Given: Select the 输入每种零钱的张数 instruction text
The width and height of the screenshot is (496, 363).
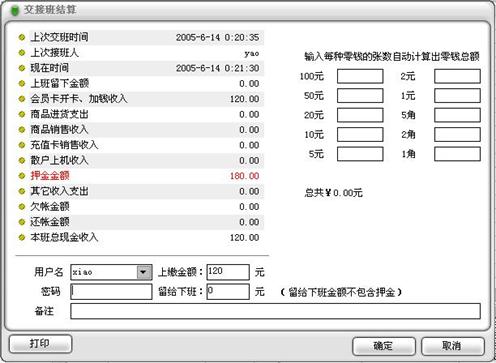Looking at the screenshot, I should [392, 56].
